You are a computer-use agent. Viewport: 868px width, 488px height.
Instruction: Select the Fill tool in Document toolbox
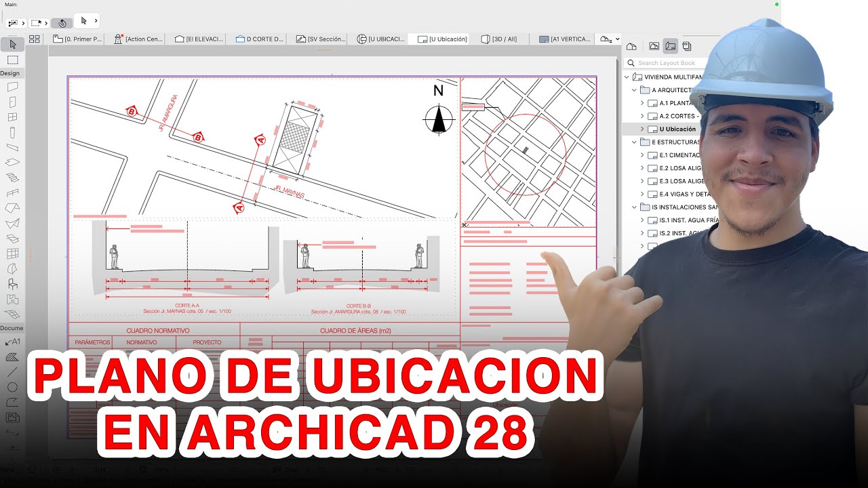tap(12, 357)
